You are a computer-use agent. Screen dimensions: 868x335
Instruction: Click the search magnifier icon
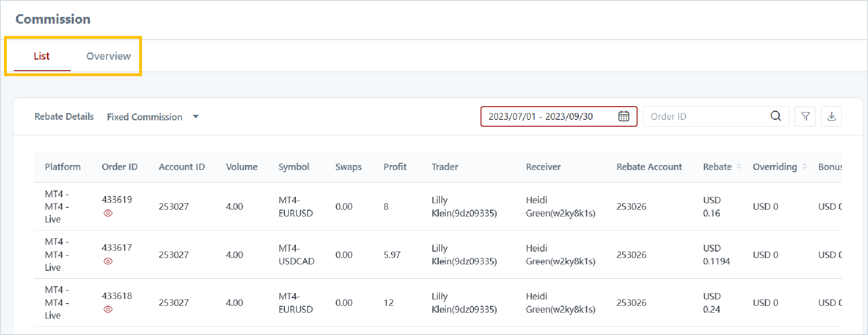[775, 116]
